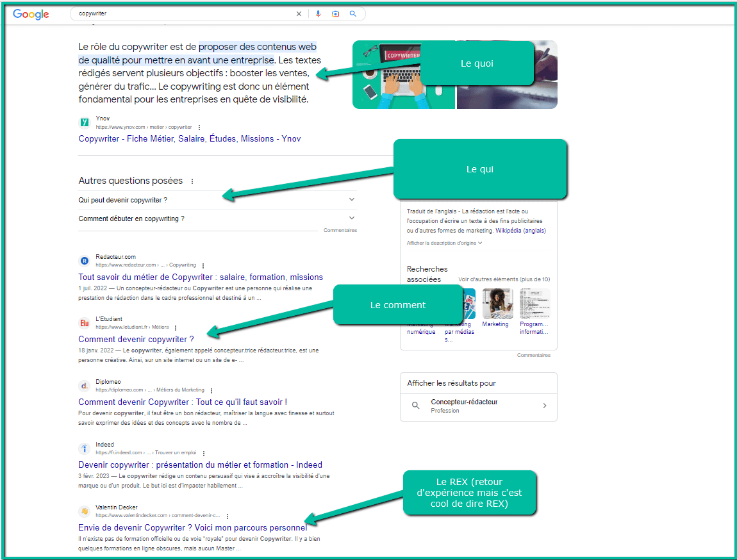Viewport: 737px width, 560px height.
Task: Click the Diplomeo favicon
Action: pyautogui.click(x=84, y=385)
